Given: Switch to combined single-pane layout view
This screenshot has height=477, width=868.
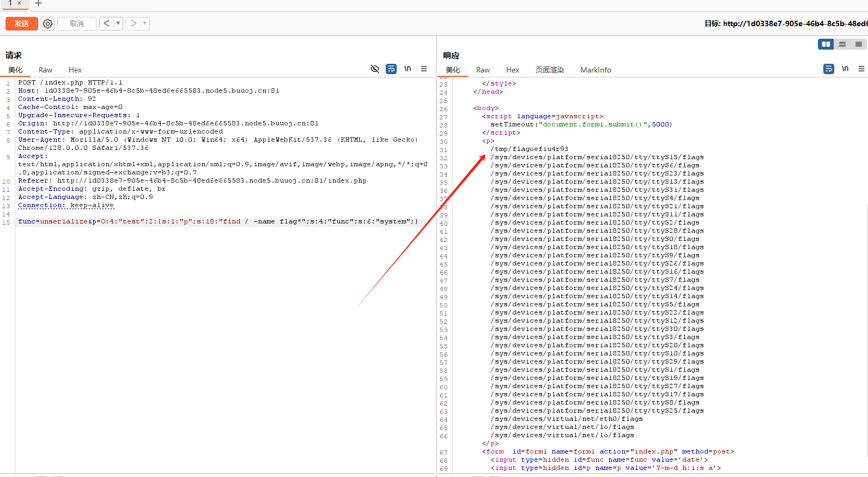Looking at the screenshot, I should pos(859,44).
